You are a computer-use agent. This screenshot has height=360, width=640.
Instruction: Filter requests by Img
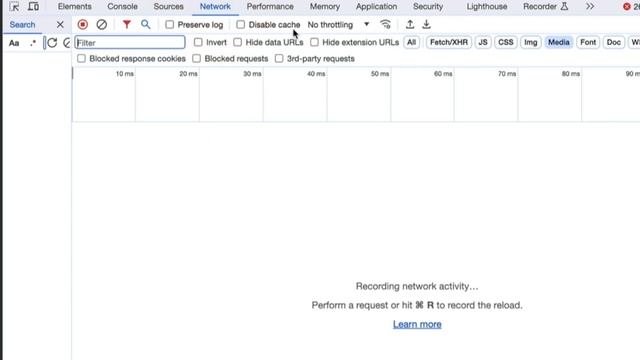(531, 42)
